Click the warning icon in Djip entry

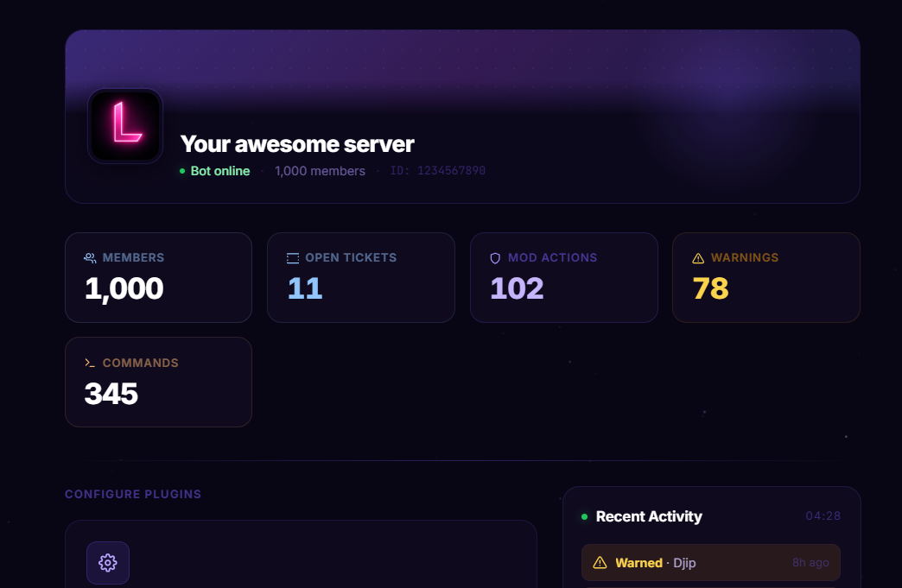600,563
